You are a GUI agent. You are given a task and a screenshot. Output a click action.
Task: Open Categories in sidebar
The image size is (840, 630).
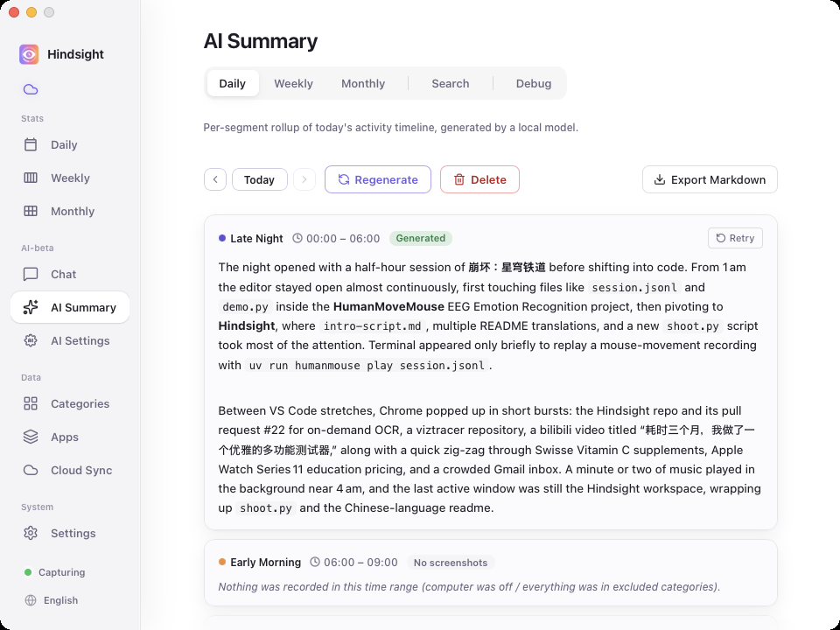(70, 404)
